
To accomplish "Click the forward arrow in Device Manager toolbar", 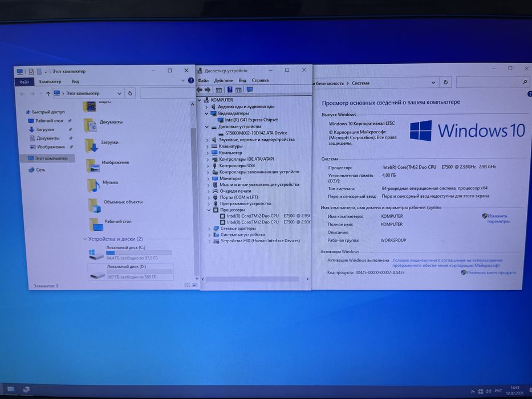I will pyautogui.click(x=208, y=89).
